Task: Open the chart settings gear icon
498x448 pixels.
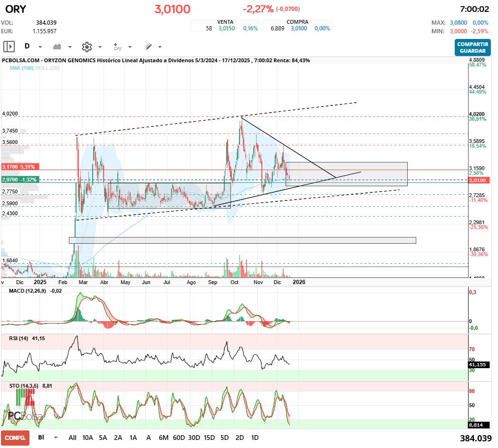Action: 86,47
